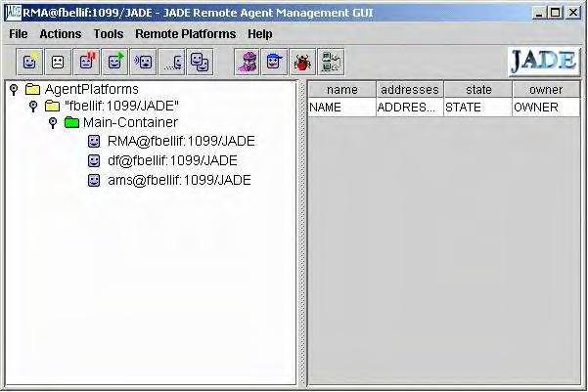Start the Dummy Agent blue-cap icon
Screen dimensions: 588x392
pyautogui.click(x=275, y=62)
